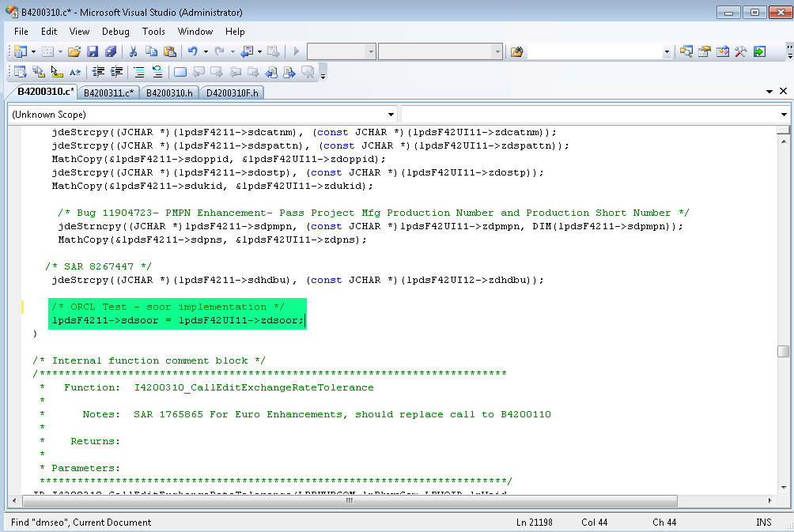Click in the Find text input field
794x532 pixels.
pyautogui.click(x=594, y=51)
